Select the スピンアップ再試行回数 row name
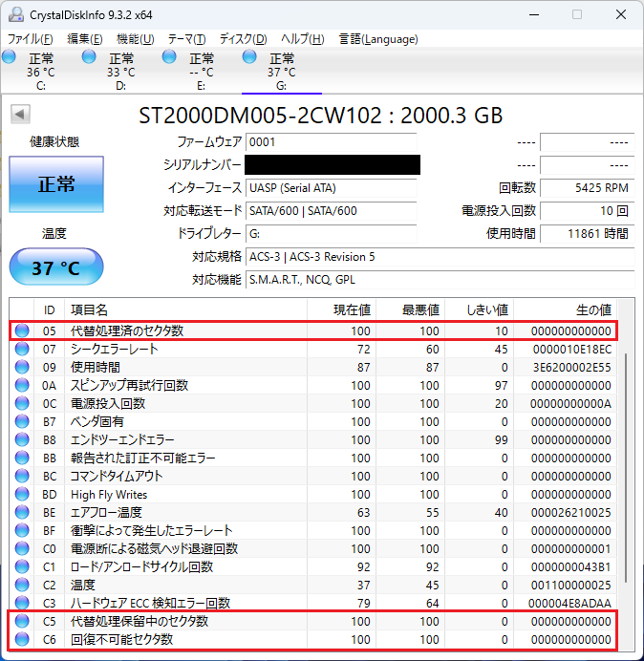 (129, 385)
